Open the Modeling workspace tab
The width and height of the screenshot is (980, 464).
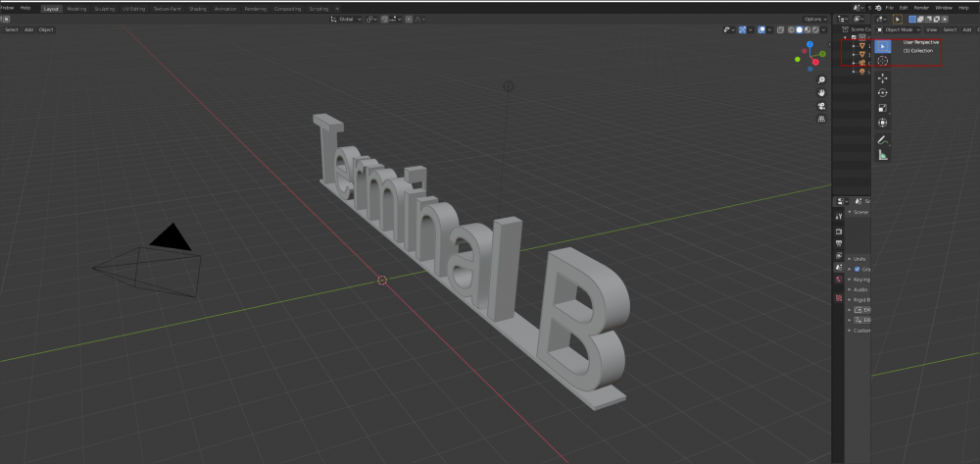point(76,8)
